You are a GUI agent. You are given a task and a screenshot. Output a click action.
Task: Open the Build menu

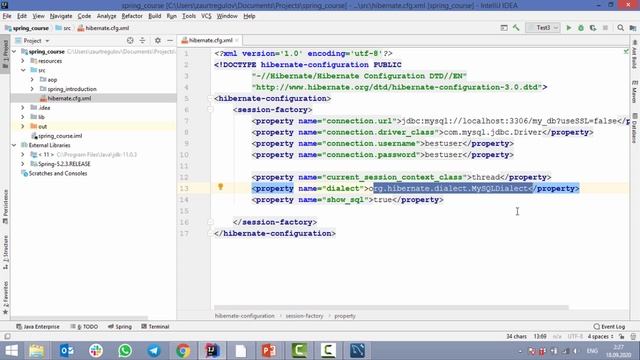click(154, 16)
